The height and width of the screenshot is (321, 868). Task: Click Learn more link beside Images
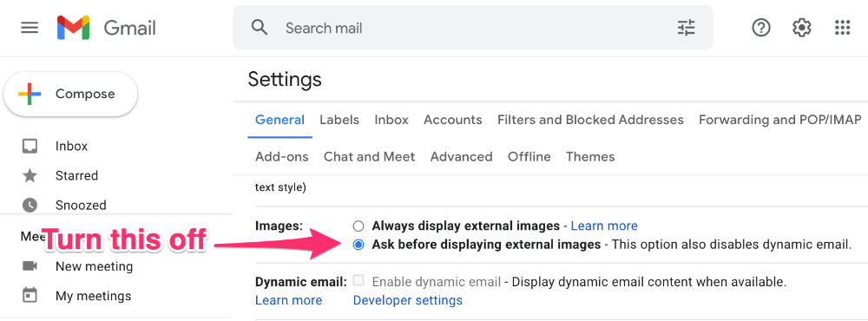(x=604, y=226)
